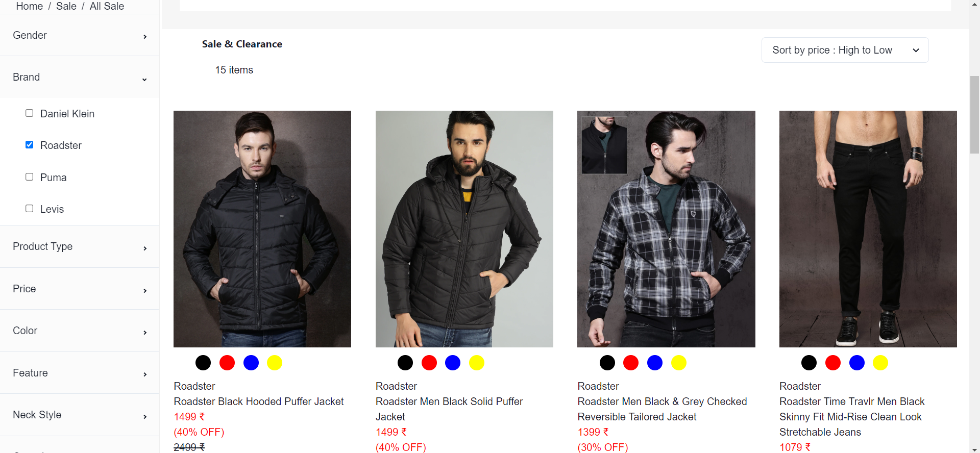Select yellow swatch for Skinny Fit Jeans
Screen dimensions: 980x453
click(x=880, y=363)
